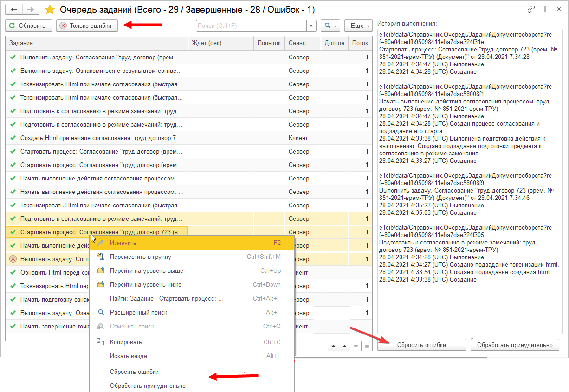
Task: Click the pencil icon beside Изменить
Action: click(x=100, y=243)
